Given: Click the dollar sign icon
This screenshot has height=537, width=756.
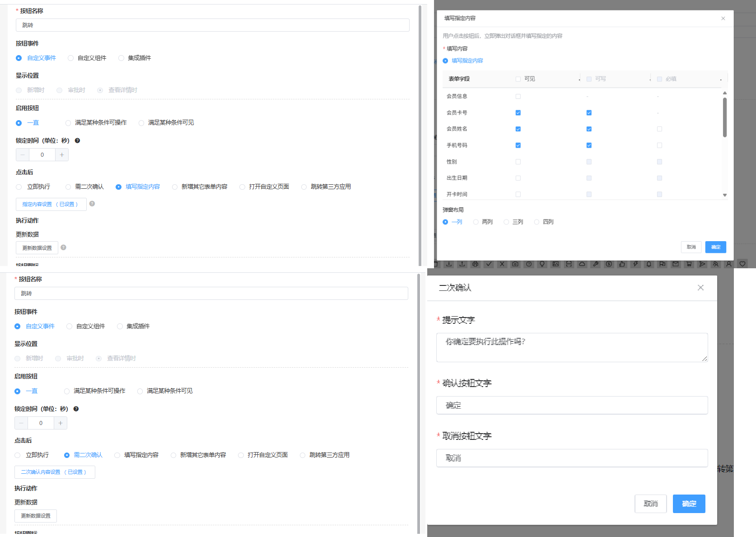Looking at the screenshot, I should coord(608,264).
